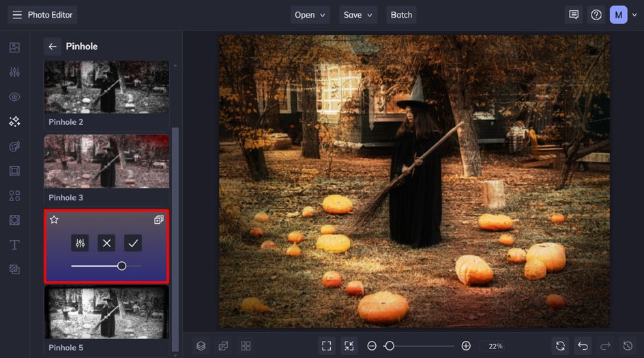Viewport: 644px width, 358px height.
Task: Open the edit history icon
Action: tap(628, 346)
